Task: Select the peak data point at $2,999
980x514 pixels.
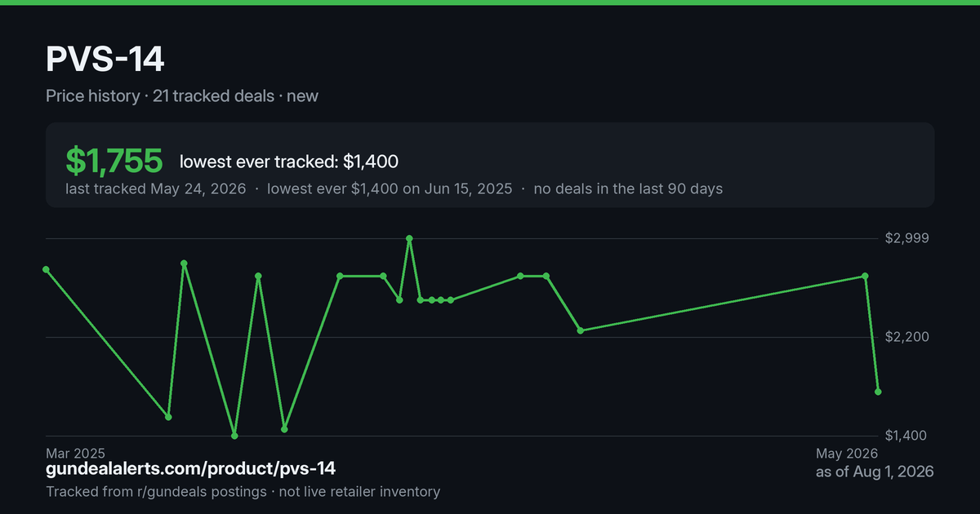Action: 409,238
